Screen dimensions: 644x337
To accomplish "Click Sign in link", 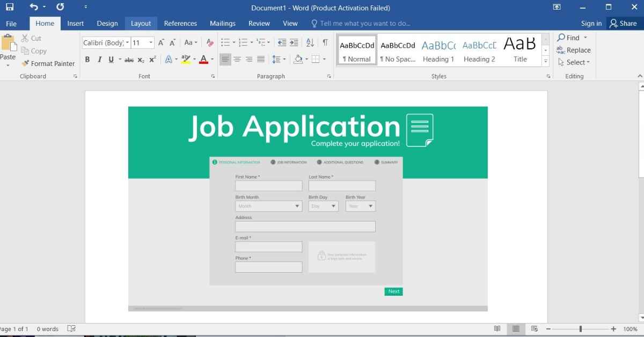I will [591, 24].
